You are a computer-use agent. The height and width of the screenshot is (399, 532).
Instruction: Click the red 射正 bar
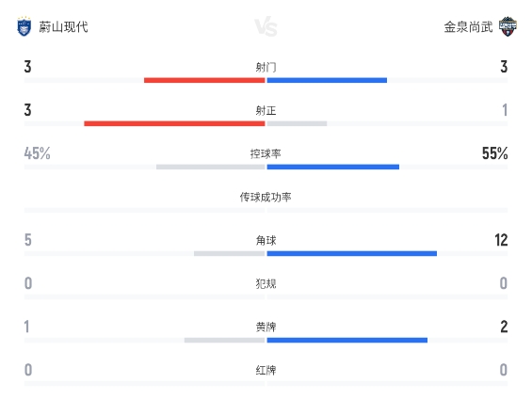[x=174, y=123]
